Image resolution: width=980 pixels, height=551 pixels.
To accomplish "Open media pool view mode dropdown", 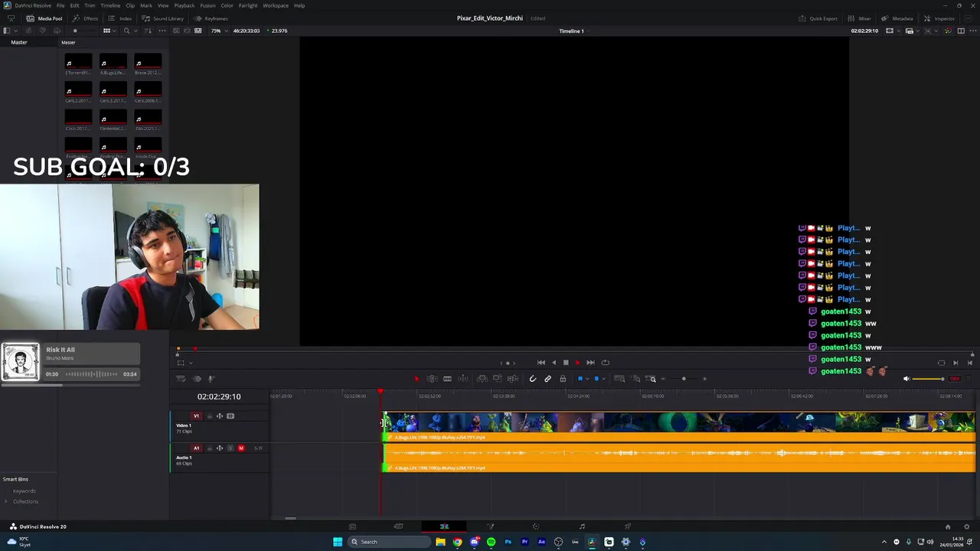I will coord(109,31).
